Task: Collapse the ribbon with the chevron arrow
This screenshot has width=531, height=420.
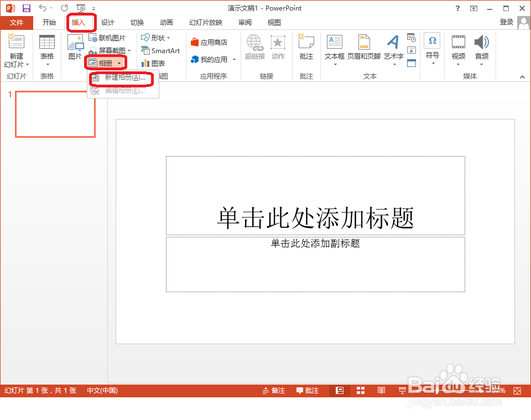Action: click(x=522, y=77)
